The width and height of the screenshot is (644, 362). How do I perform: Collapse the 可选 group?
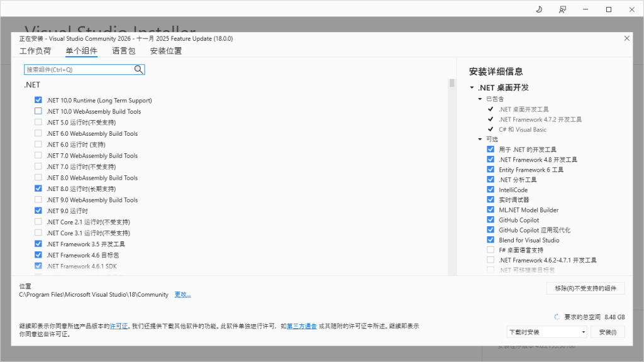tap(480, 140)
